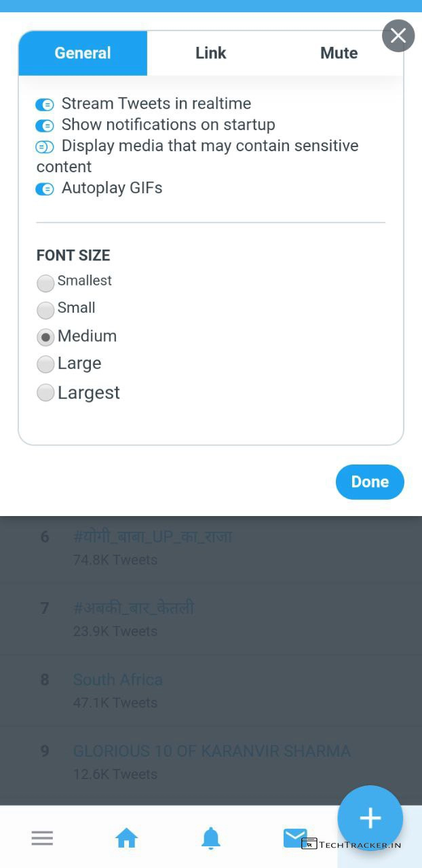Switch to the Link tab
This screenshot has height=868, width=422.
pos(211,53)
